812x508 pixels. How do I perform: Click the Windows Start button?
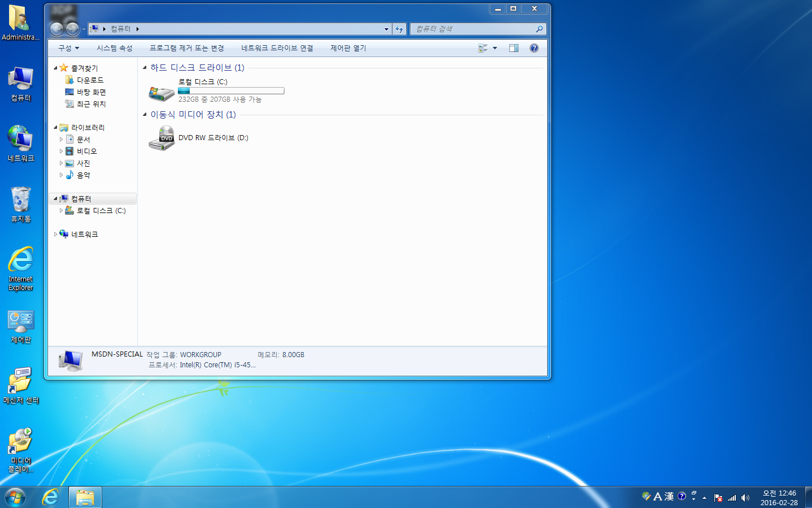pyautogui.click(x=15, y=497)
